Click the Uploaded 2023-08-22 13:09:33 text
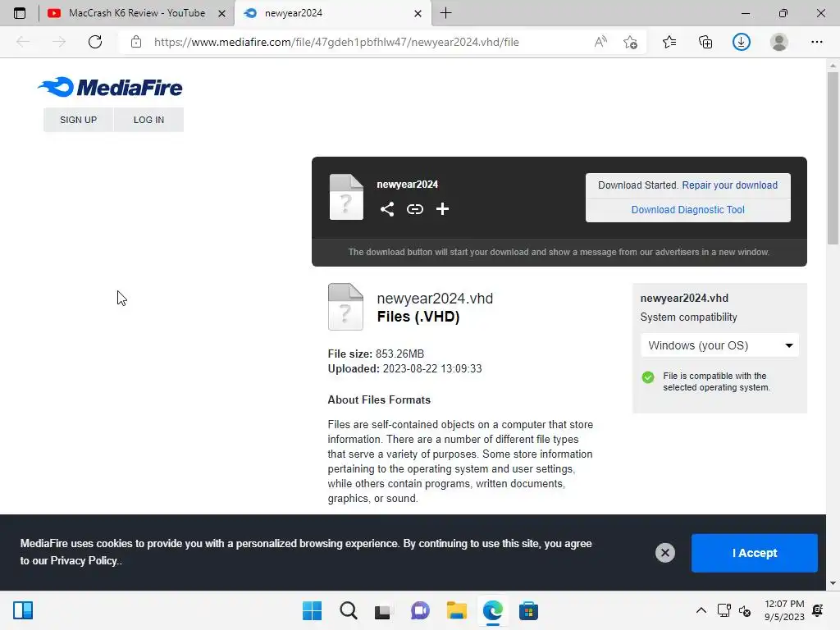 (x=404, y=368)
